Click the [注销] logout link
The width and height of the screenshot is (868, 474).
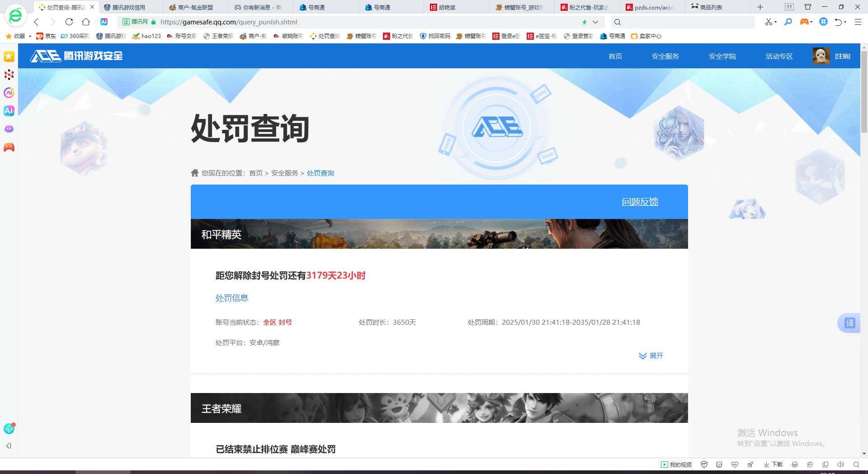[842, 56]
